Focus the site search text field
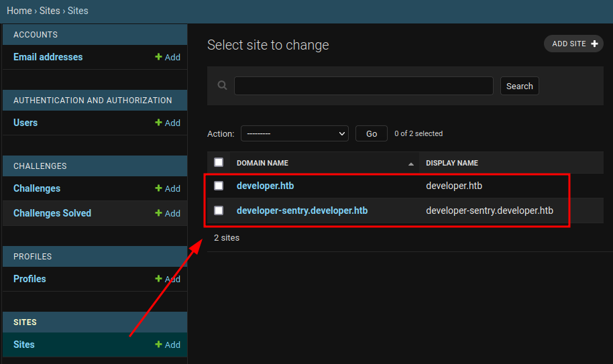613x364 pixels. 363,86
